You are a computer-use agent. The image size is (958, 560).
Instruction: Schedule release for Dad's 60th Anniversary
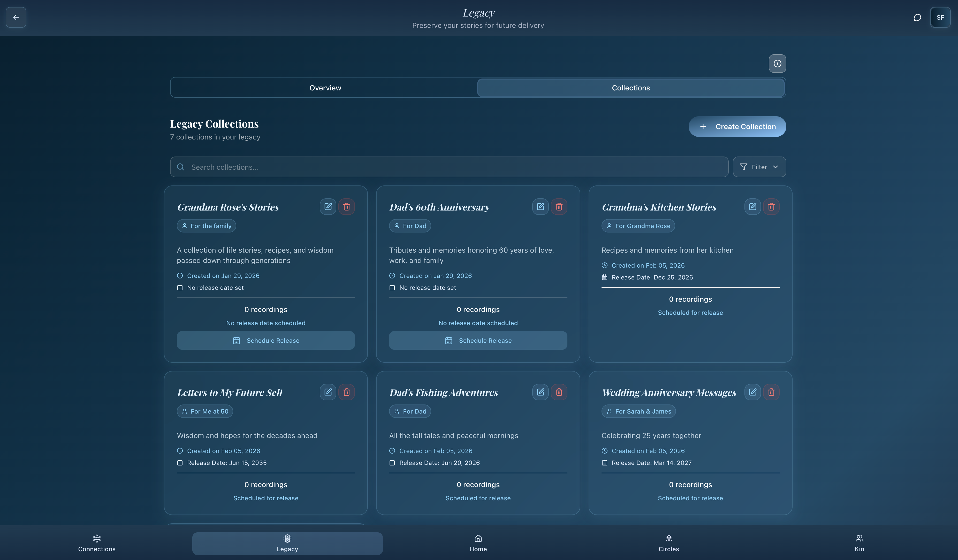pos(478,340)
